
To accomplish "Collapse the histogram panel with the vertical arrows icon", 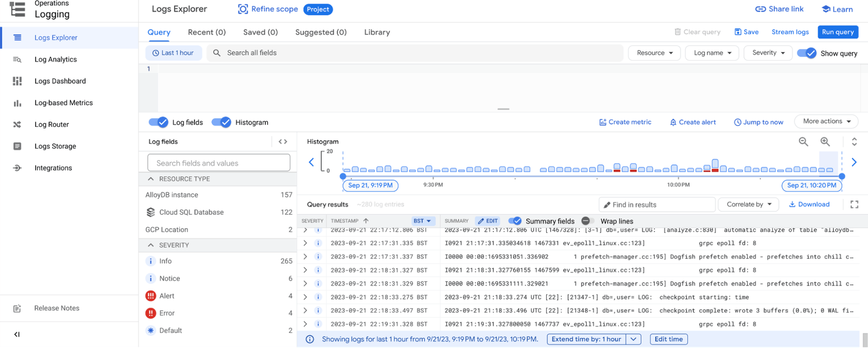I will [x=854, y=141].
